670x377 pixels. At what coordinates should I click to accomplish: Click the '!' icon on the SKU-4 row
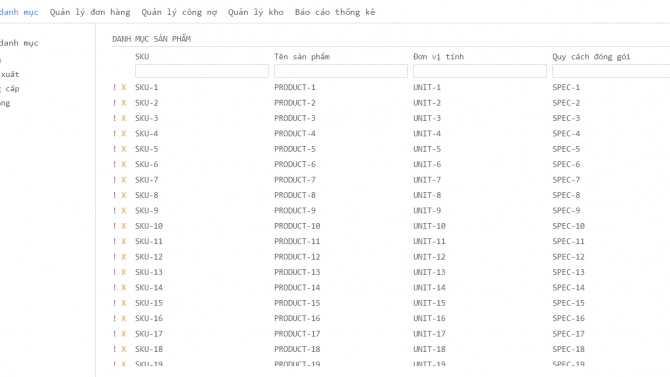tap(114, 133)
